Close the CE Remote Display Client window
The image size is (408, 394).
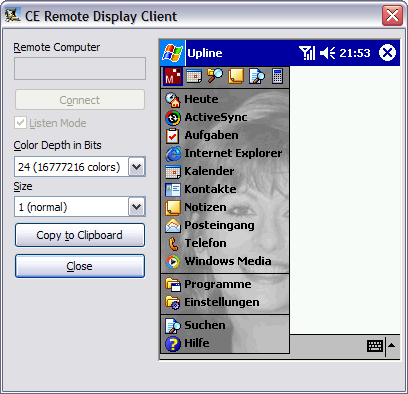[392, 15]
